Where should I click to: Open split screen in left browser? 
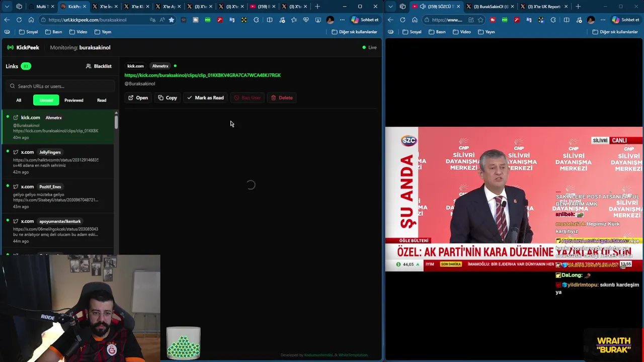tap(270, 20)
